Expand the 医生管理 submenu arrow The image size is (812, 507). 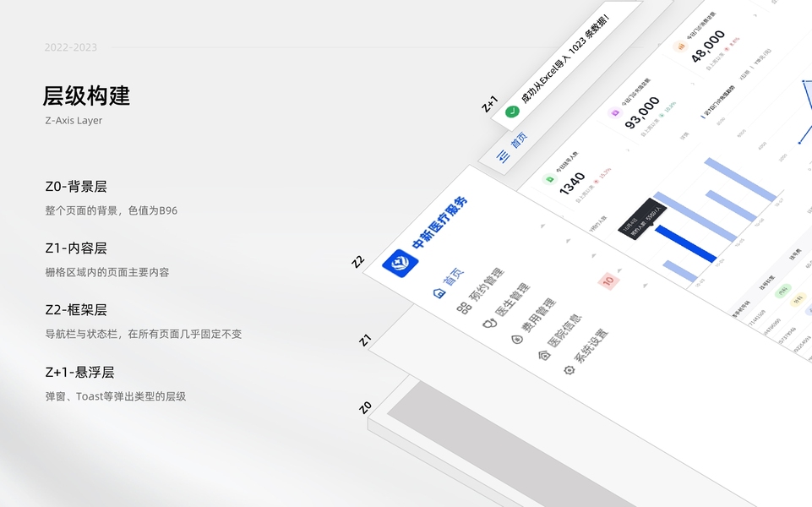(x=568, y=241)
